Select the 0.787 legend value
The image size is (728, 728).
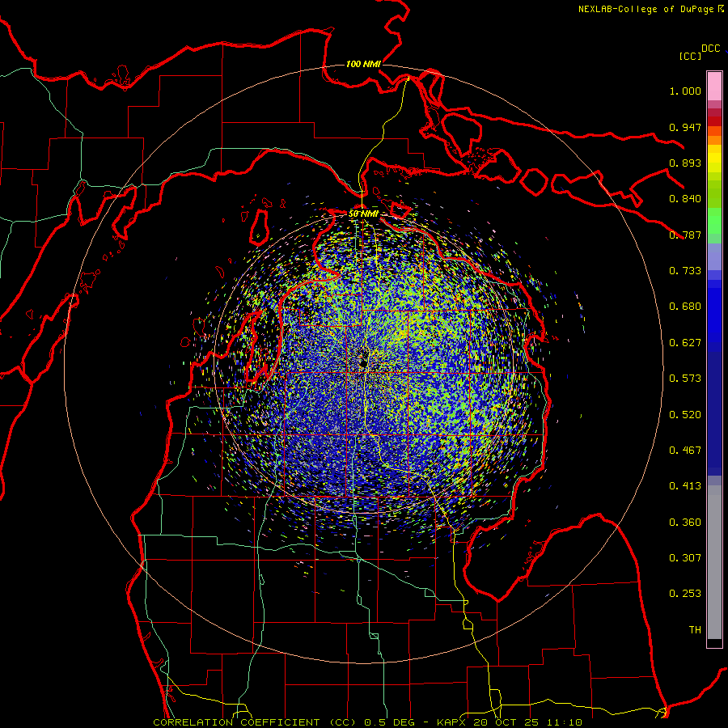point(685,235)
